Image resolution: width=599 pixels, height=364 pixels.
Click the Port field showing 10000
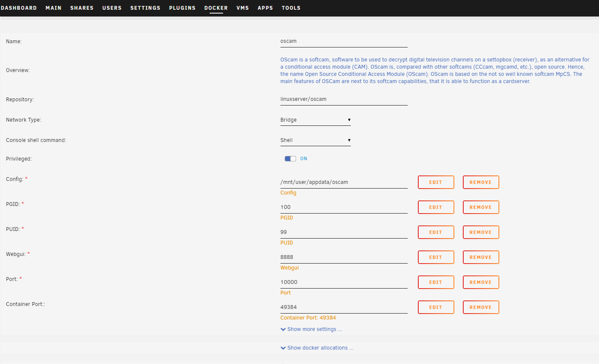(x=344, y=283)
